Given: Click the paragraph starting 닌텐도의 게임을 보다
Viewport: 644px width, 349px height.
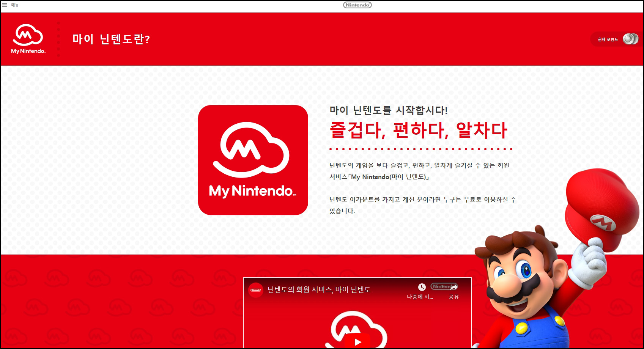Looking at the screenshot, I should [419, 171].
